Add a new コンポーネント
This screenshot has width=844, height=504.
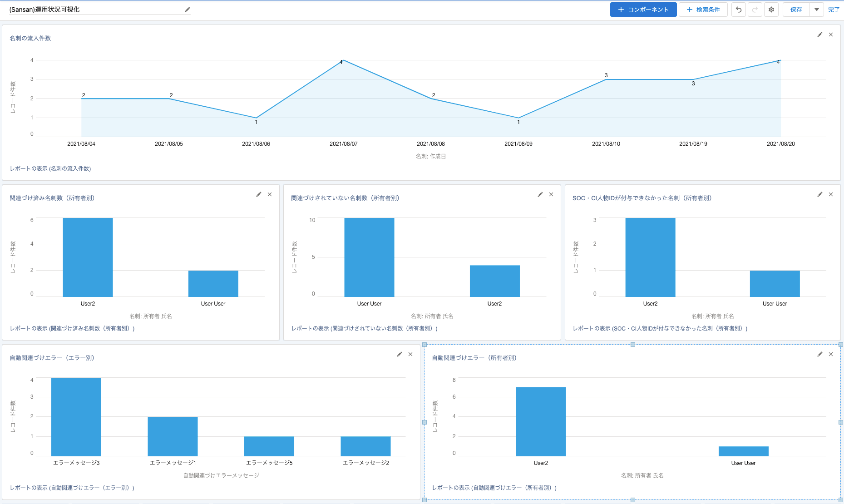click(x=643, y=10)
